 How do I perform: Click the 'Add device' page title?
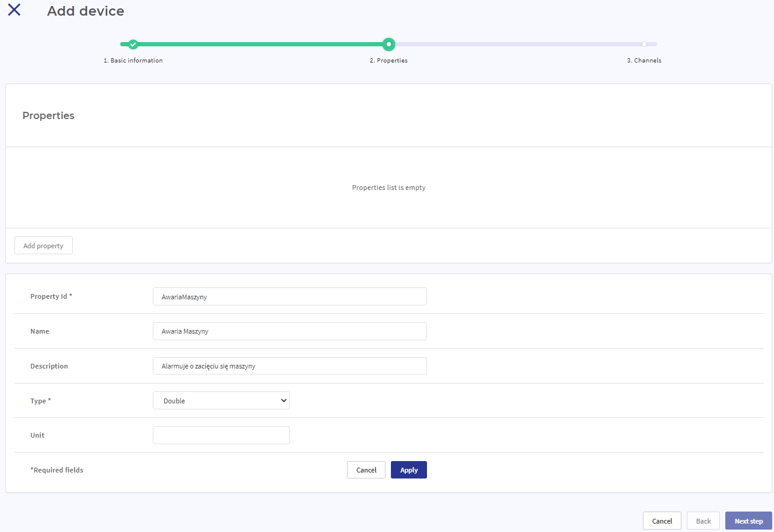[86, 11]
